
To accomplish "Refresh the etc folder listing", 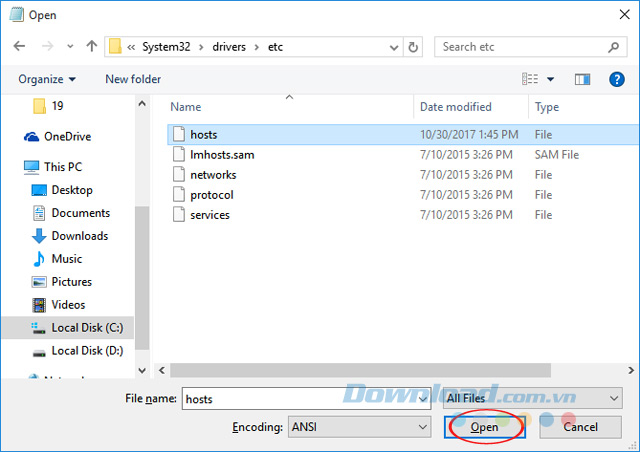I will pos(413,47).
